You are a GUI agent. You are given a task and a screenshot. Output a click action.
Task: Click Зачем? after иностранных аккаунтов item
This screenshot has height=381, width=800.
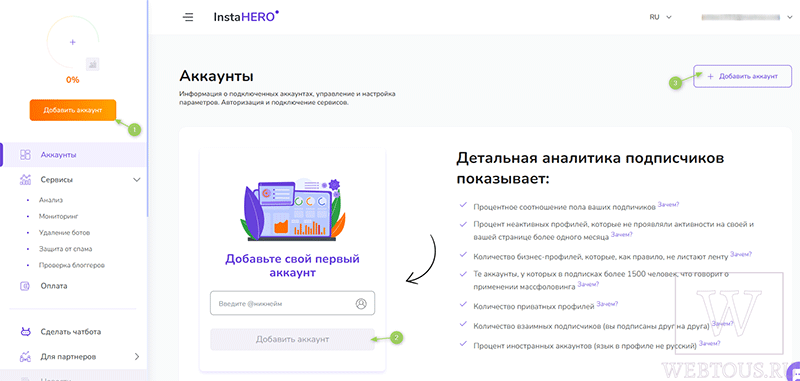tap(710, 343)
